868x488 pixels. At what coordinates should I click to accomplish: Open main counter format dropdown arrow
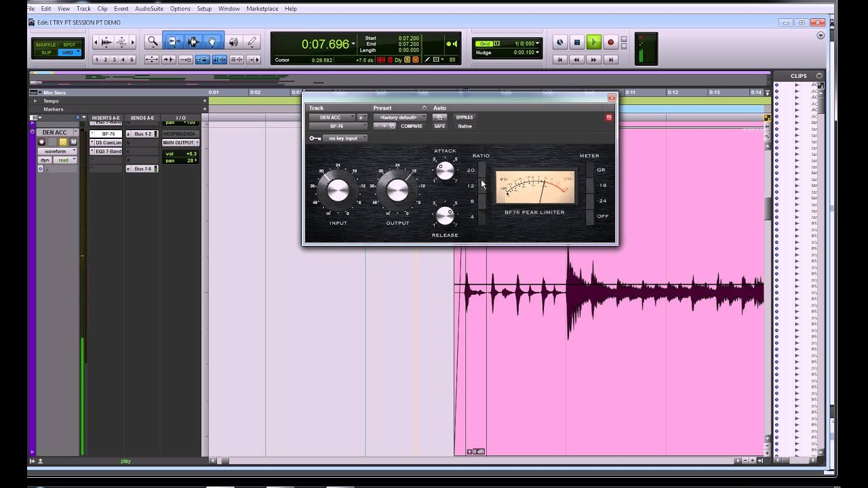click(x=353, y=45)
